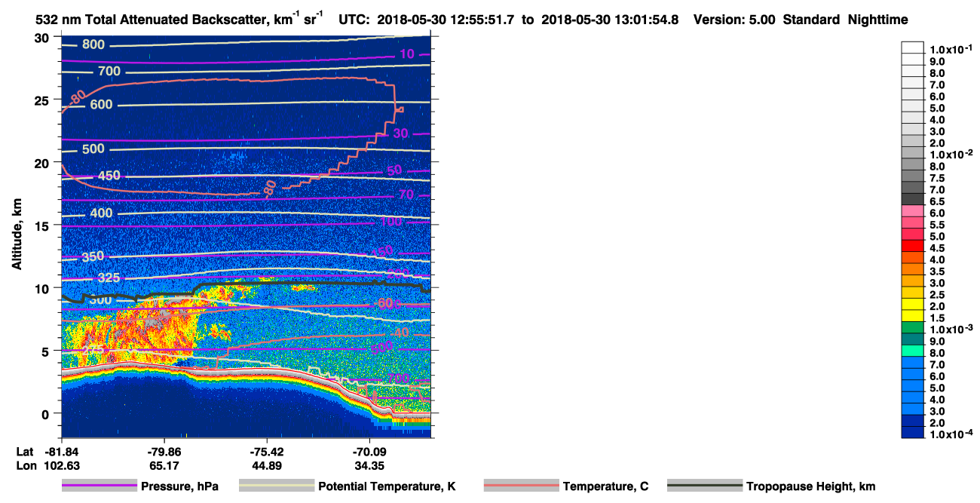Click latitude value '-81.84'
This screenshot has height=503, width=980.
[x=62, y=451]
